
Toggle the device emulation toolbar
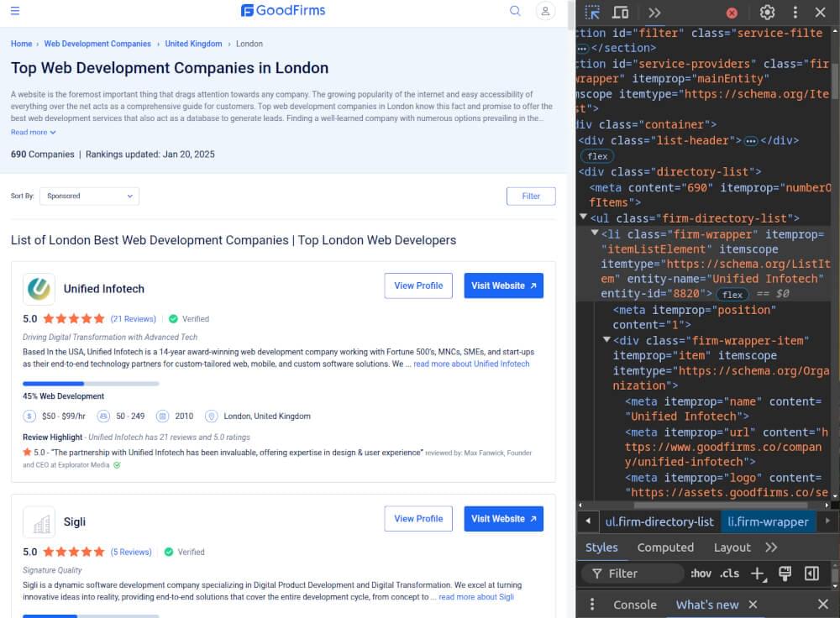619,12
